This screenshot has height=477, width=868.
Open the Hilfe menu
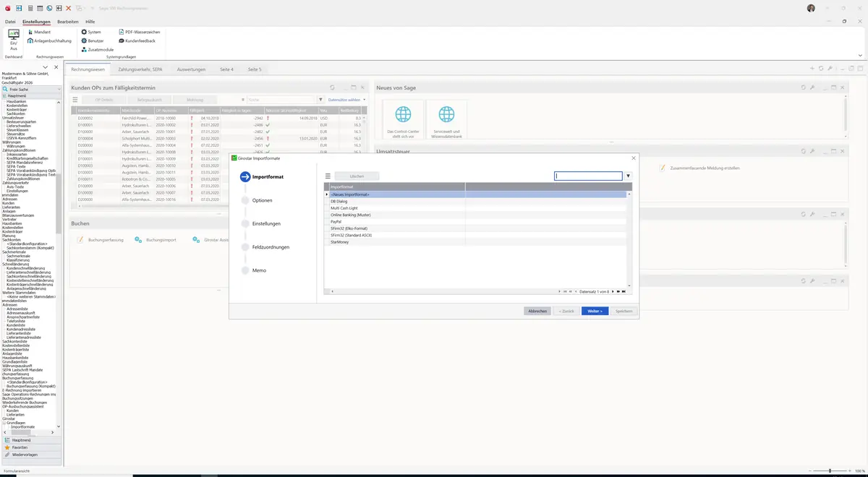point(90,22)
